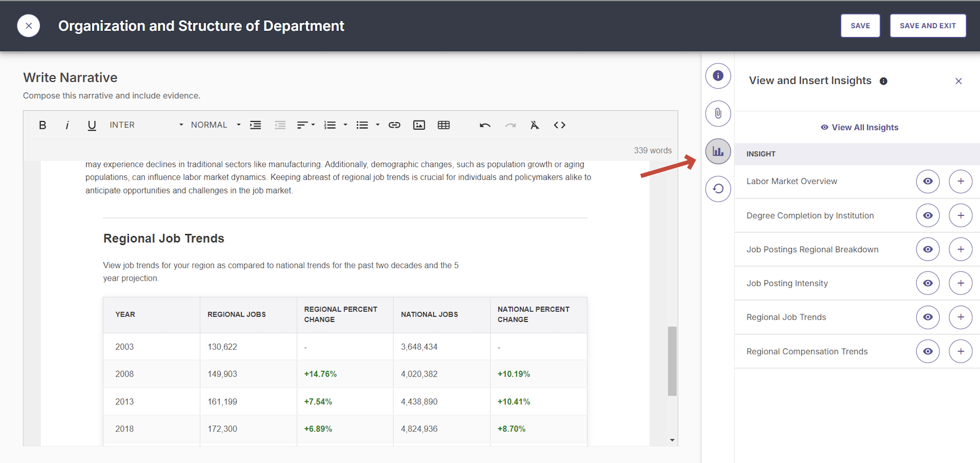The height and width of the screenshot is (463, 980).
Task: Apply italic formatting in editor toolbar
Action: pyautogui.click(x=67, y=125)
